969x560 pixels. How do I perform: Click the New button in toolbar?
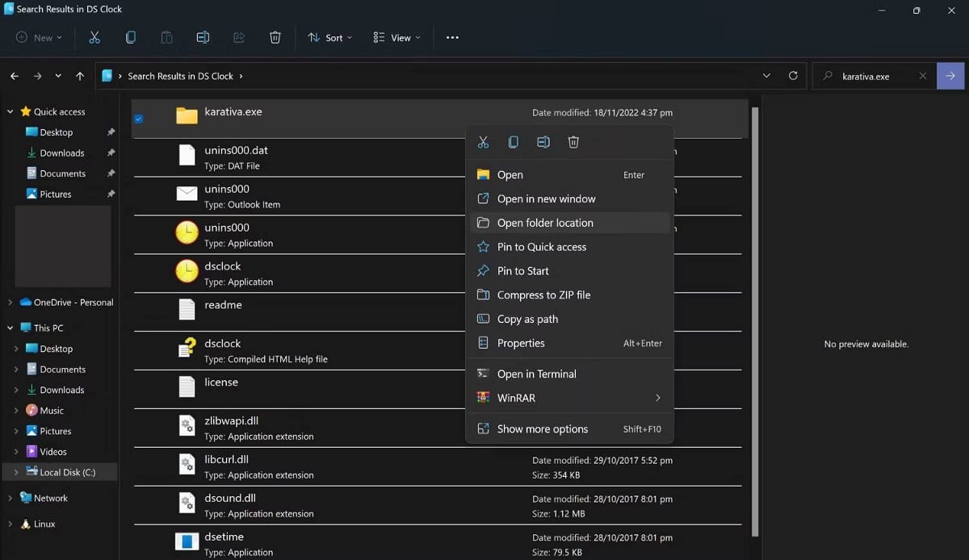[x=38, y=37]
